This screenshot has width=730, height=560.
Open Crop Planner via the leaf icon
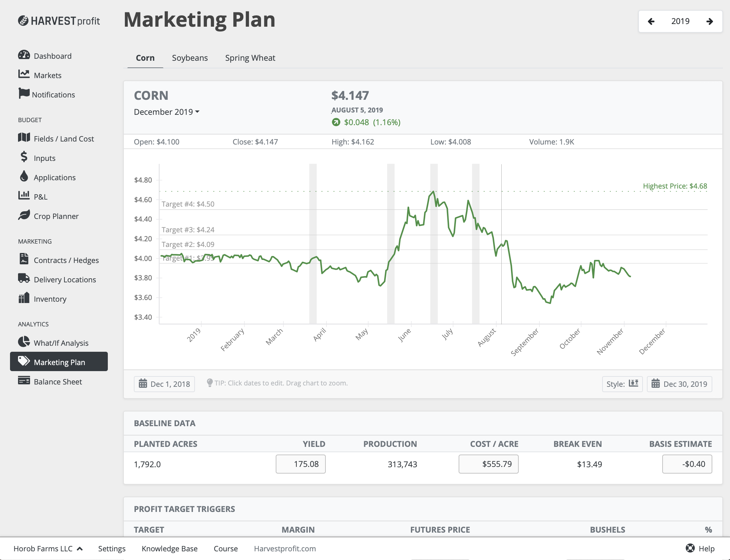[x=24, y=216]
